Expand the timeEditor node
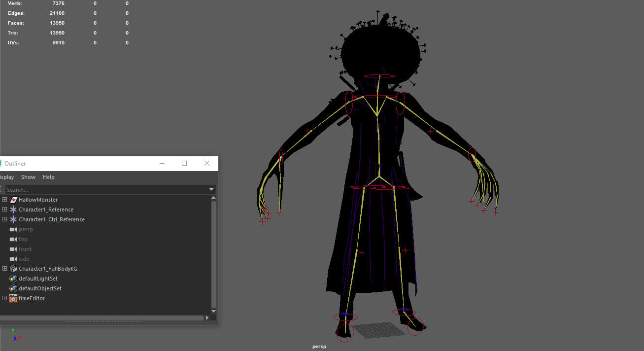Viewport: 644px width, 351px height. [4, 298]
